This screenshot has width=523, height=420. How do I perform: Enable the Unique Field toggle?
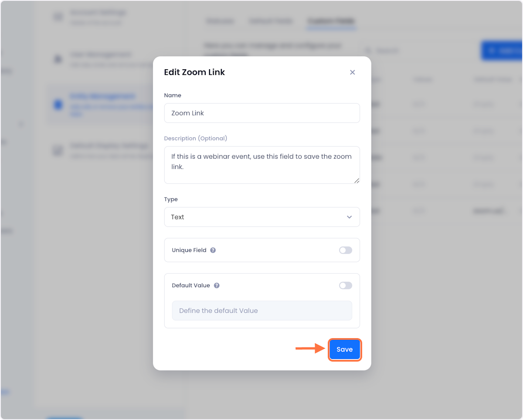pos(346,250)
